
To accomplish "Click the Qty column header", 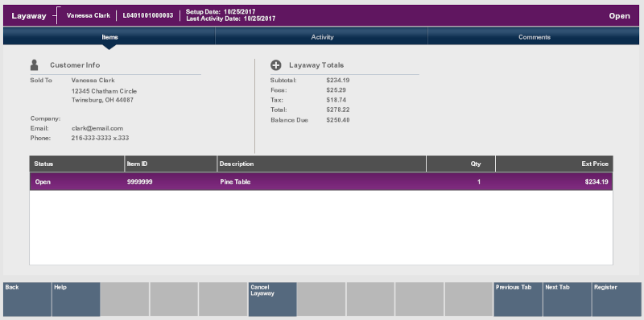I will point(460,164).
